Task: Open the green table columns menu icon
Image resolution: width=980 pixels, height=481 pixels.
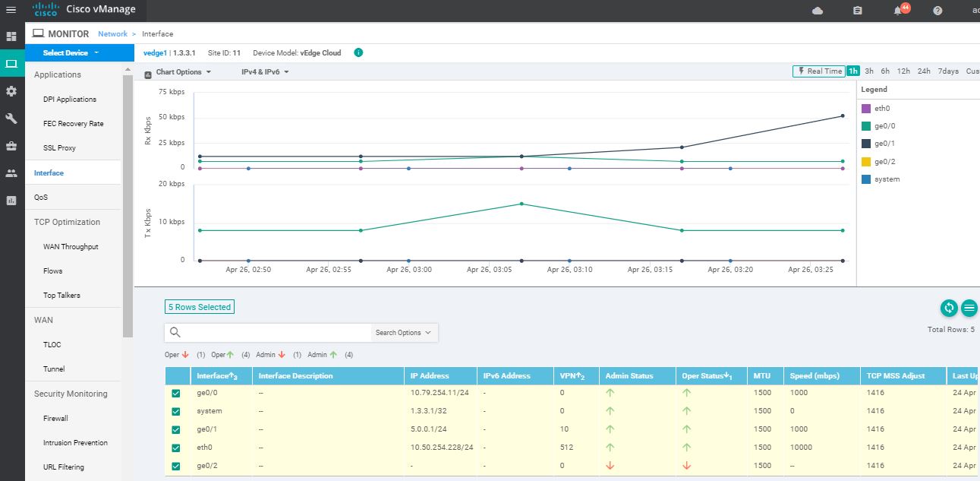Action: click(x=969, y=308)
